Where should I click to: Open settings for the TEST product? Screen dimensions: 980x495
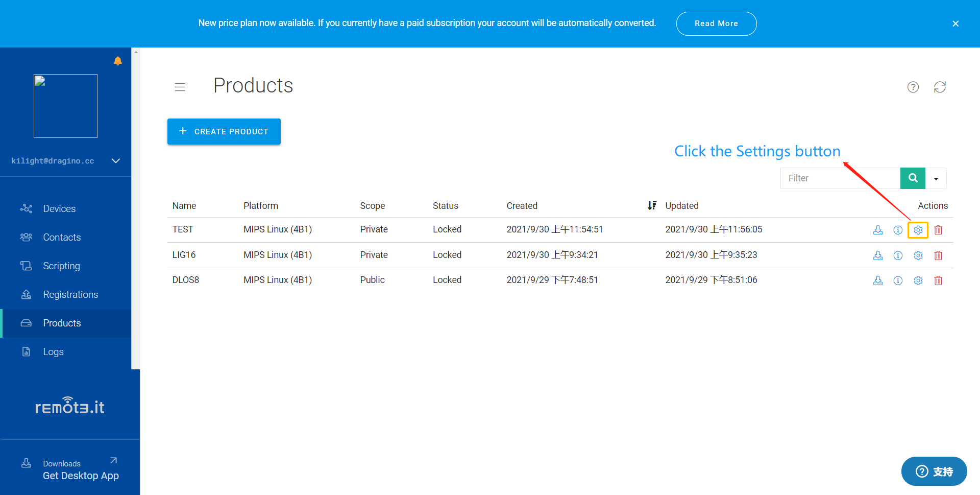coord(918,230)
